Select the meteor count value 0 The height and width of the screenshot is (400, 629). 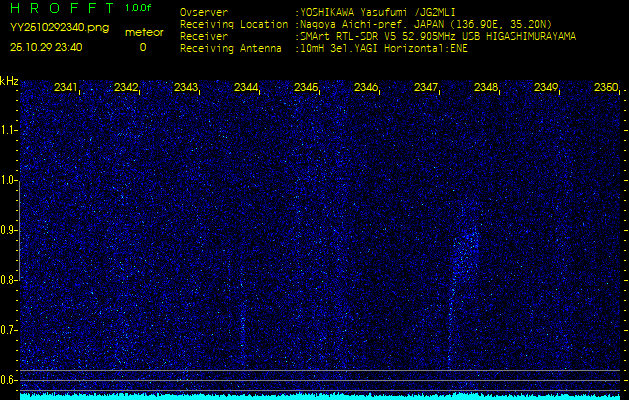[x=142, y=47]
